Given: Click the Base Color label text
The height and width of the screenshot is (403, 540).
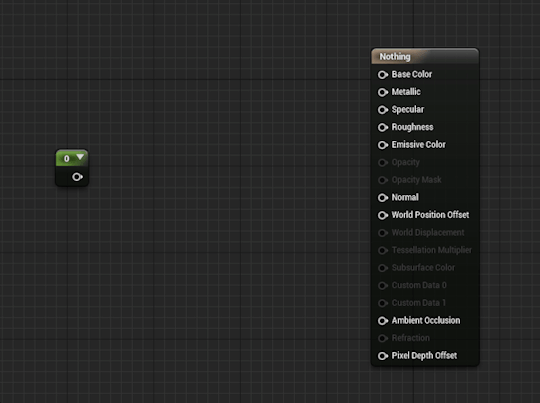Looking at the screenshot, I should click(x=412, y=74).
